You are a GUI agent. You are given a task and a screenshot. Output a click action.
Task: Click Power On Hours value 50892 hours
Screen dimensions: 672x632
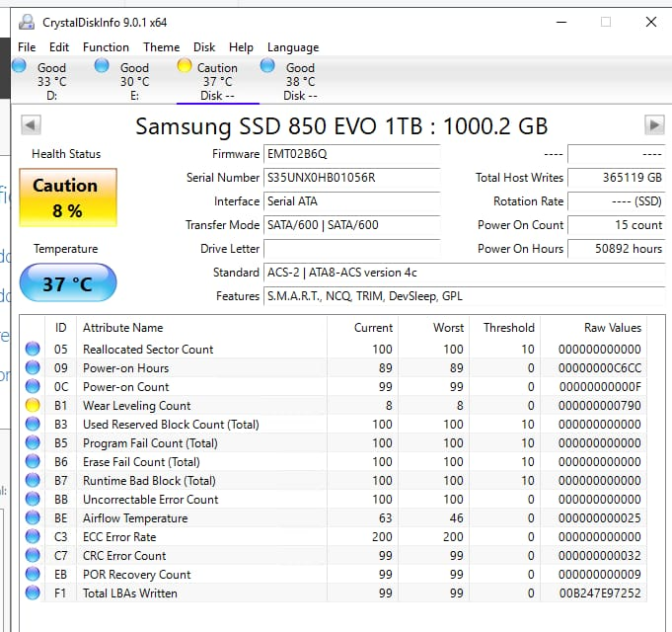(x=617, y=249)
